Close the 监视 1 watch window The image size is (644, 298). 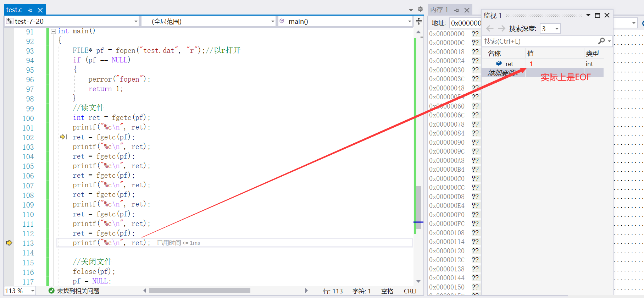coord(607,15)
